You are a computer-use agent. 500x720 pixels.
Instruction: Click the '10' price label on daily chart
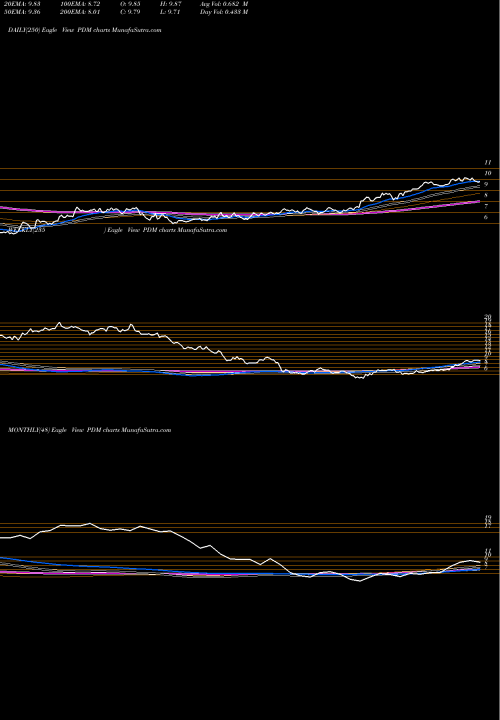(x=488, y=173)
